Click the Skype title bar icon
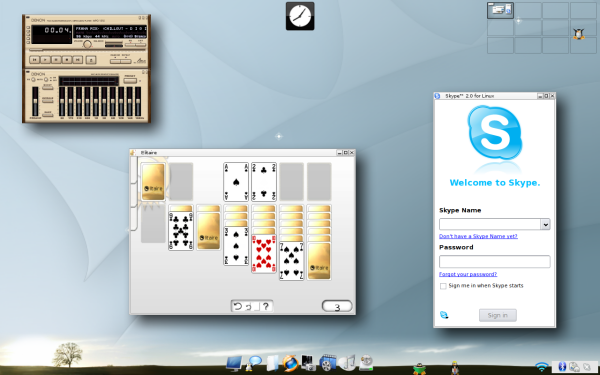This screenshot has width=600, height=375. (x=437, y=96)
